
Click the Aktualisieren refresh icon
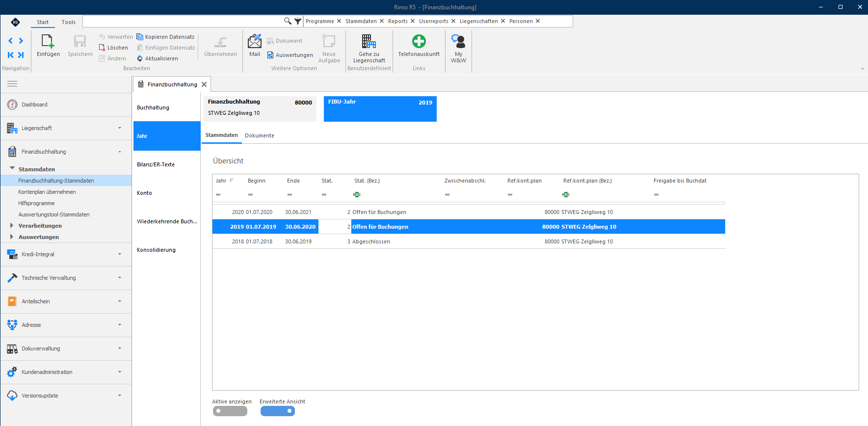140,58
